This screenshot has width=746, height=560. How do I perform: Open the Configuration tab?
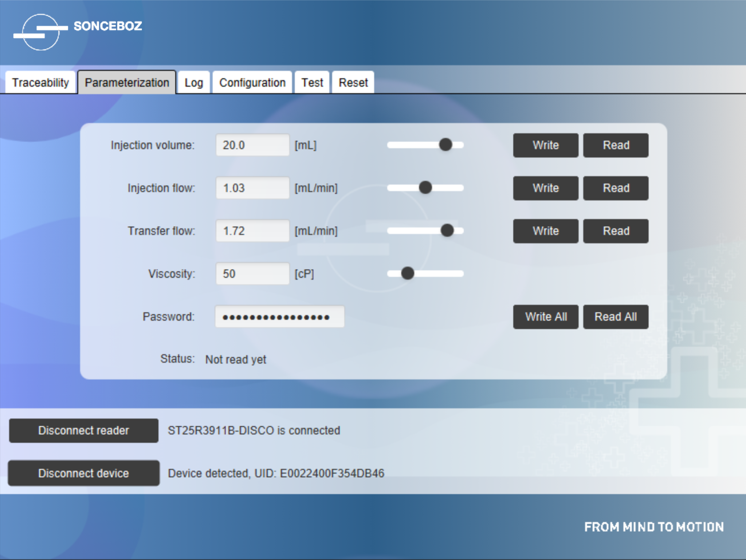[252, 82]
